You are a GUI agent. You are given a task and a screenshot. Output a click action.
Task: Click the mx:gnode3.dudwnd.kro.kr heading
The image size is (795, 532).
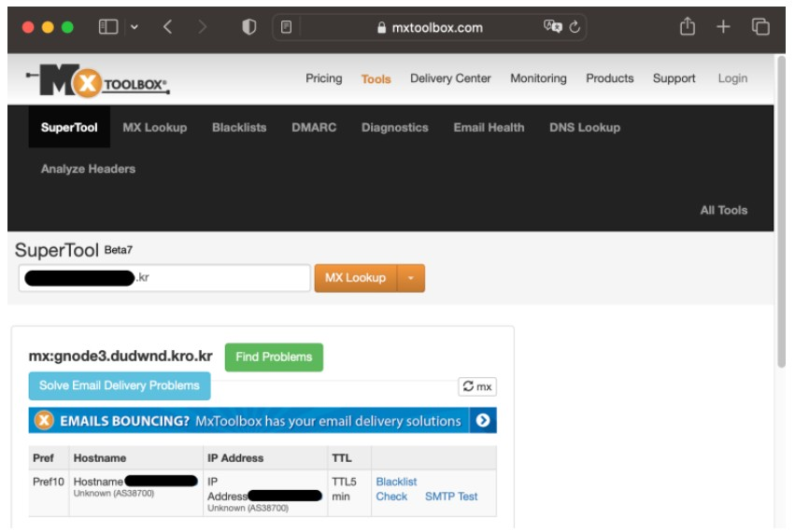(121, 357)
